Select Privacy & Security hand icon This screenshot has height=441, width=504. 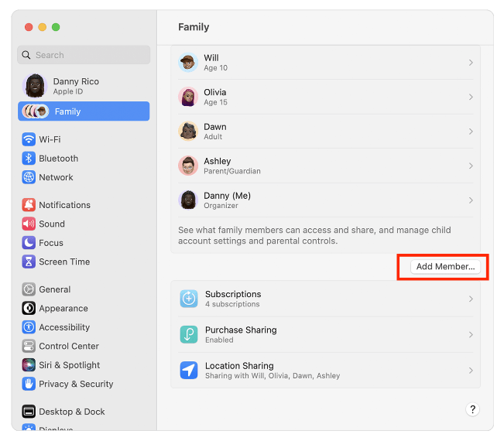click(29, 385)
